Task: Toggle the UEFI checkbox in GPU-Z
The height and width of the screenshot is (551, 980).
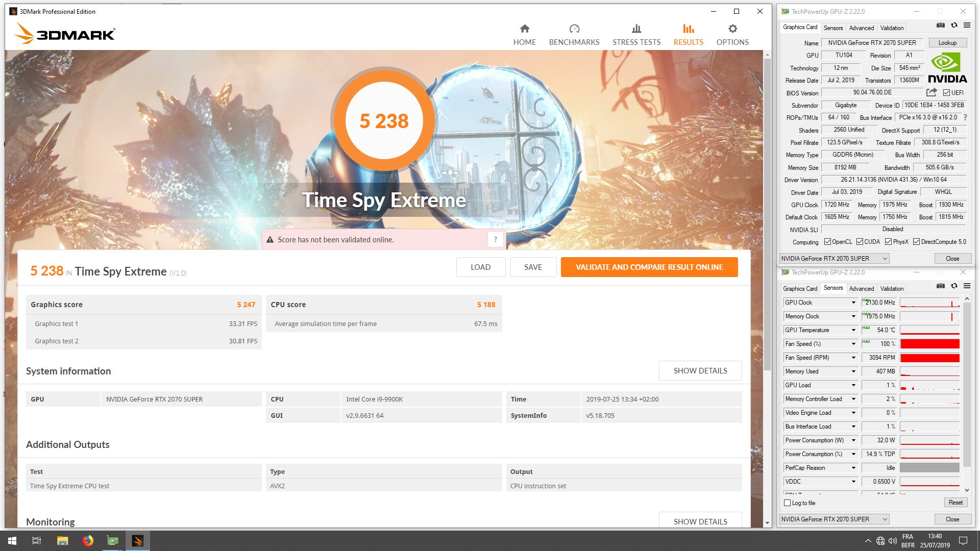Action: (946, 93)
